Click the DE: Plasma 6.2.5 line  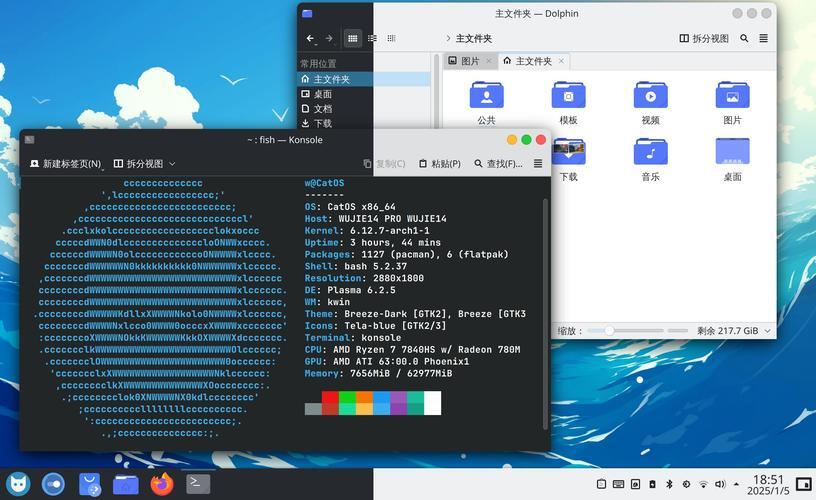tap(350, 290)
